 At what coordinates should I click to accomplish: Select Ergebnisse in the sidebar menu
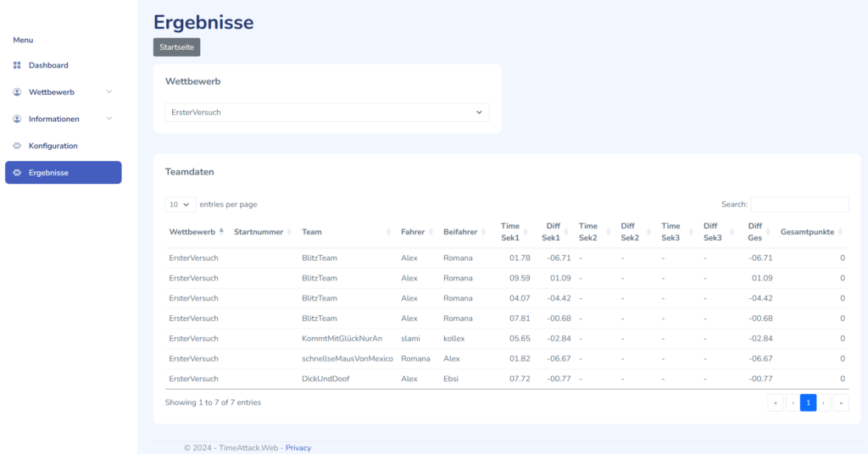[63, 173]
